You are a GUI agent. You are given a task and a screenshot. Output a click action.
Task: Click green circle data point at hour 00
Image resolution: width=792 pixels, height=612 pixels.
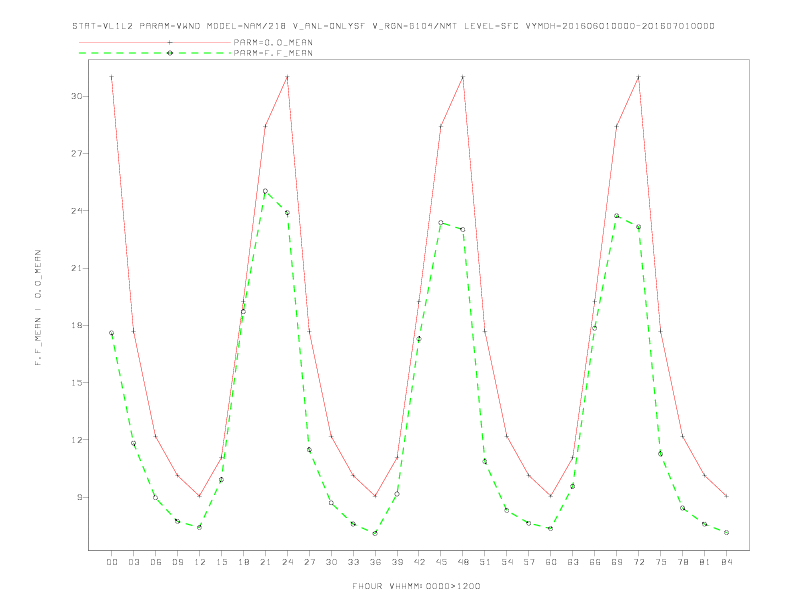pyautogui.click(x=112, y=333)
